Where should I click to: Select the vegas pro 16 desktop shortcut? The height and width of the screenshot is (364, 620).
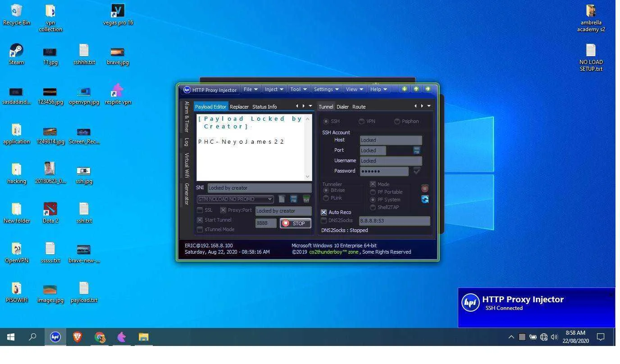click(118, 15)
